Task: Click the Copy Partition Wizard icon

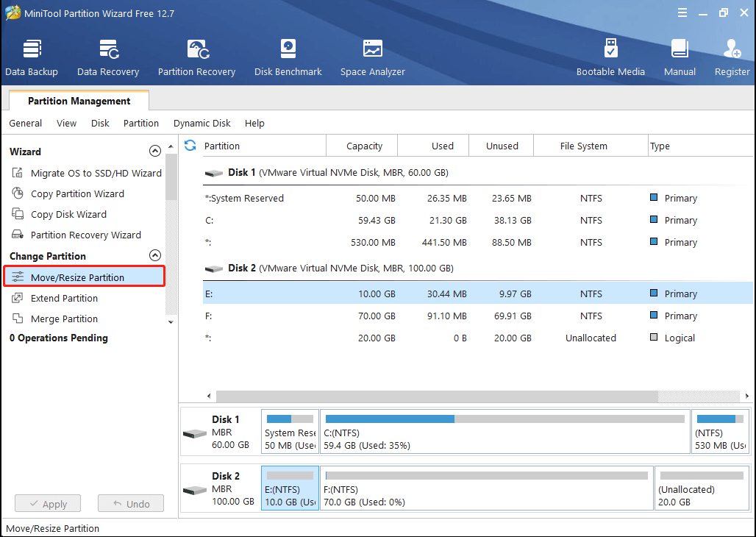Action: click(x=18, y=193)
